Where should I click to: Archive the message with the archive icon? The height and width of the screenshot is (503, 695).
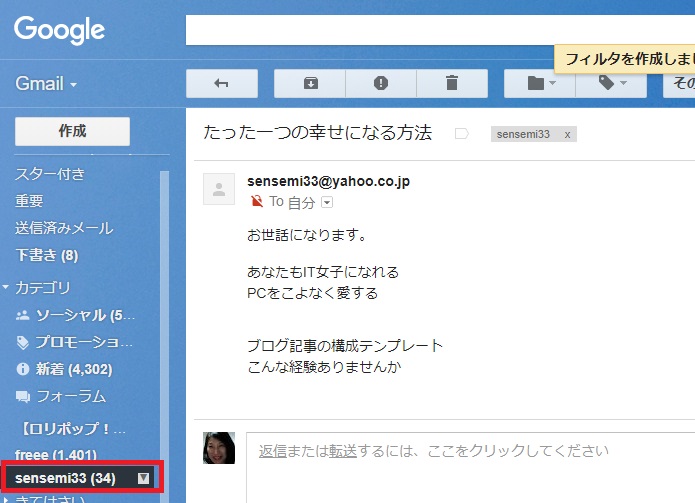pos(310,83)
